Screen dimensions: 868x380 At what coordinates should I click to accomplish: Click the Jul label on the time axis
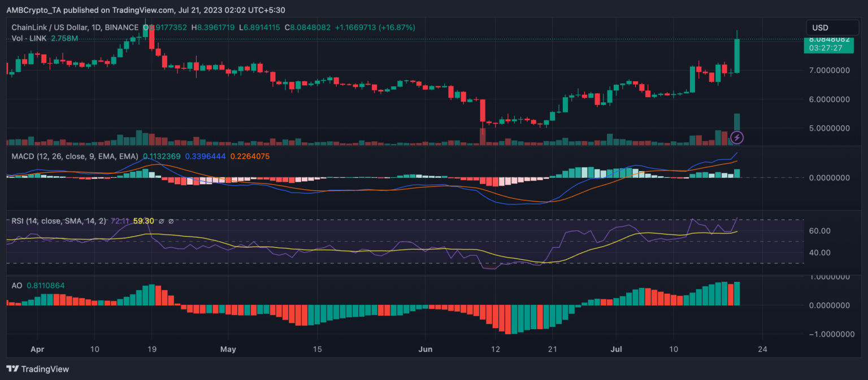click(615, 350)
